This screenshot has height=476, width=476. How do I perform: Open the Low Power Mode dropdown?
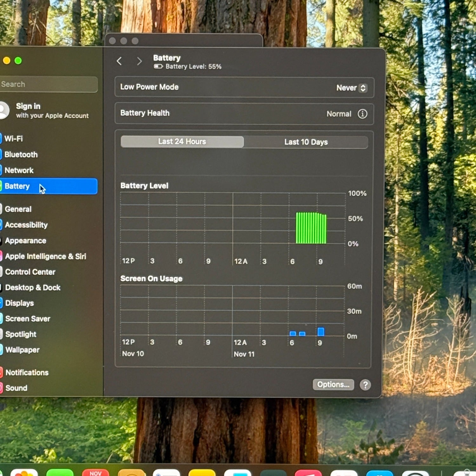coord(351,88)
